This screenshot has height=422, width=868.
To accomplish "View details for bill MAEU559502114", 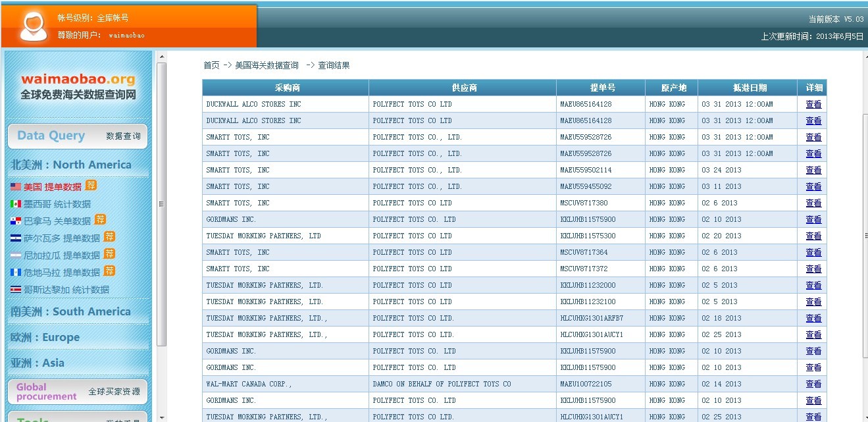I will [813, 170].
